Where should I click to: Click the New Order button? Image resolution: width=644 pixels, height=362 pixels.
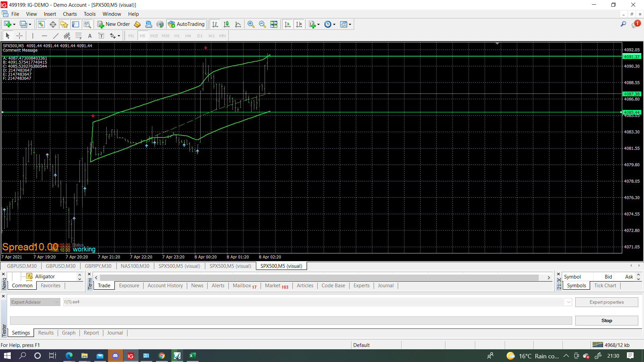tap(113, 24)
